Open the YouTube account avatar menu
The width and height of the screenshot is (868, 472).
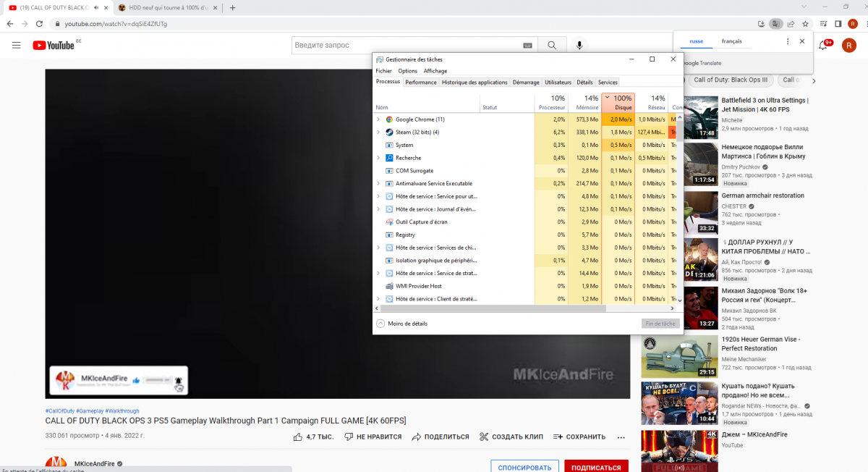(849, 46)
